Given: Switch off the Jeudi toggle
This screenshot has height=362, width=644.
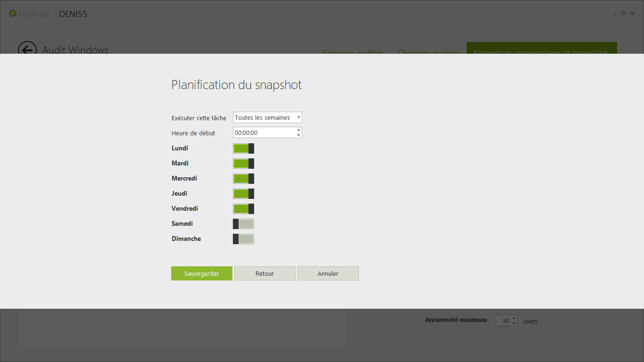Looking at the screenshot, I should pos(243,194).
